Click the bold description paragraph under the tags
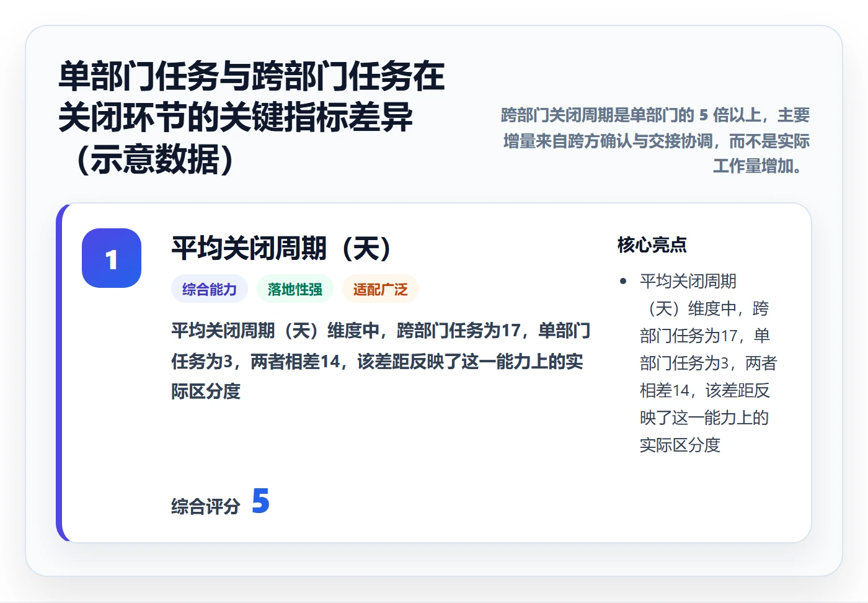 (381, 360)
